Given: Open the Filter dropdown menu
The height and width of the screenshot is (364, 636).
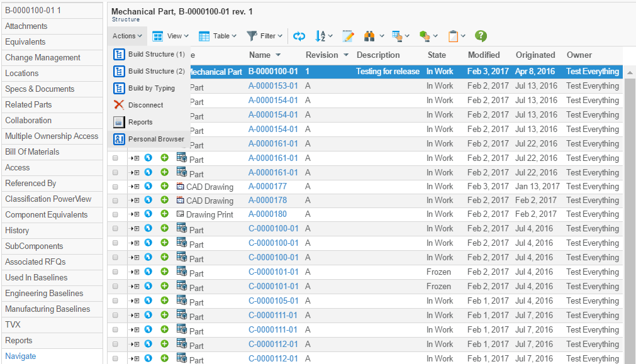Looking at the screenshot, I should tap(264, 36).
